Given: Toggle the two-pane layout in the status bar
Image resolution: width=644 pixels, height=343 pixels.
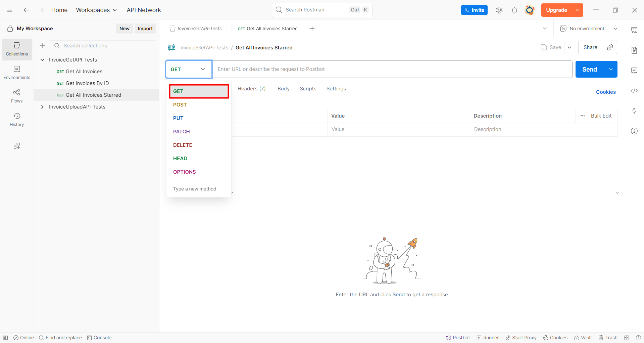Looking at the screenshot, I should 626,338.
